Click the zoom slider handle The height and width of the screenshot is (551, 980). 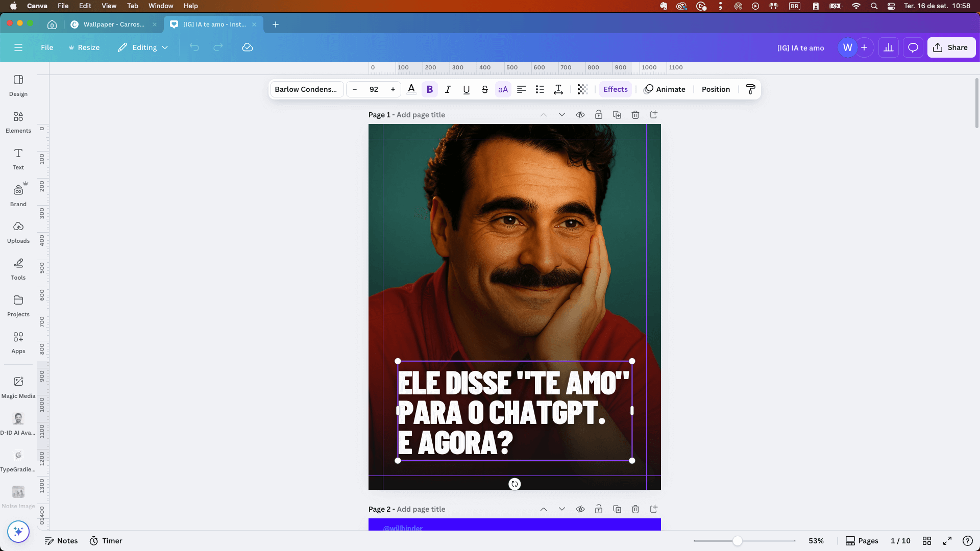pyautogui.click(x=738, y=541)
